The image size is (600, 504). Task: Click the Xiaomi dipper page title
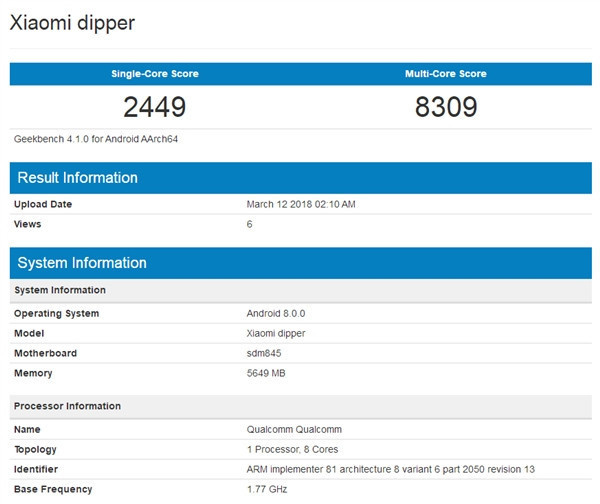(x=72, y=22)
